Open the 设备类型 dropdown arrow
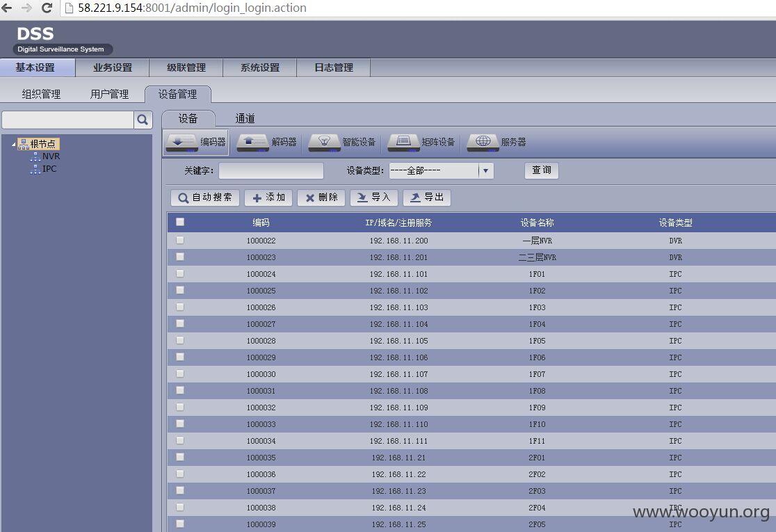Viewport: 776px width, 532px height. click(486, 171)
